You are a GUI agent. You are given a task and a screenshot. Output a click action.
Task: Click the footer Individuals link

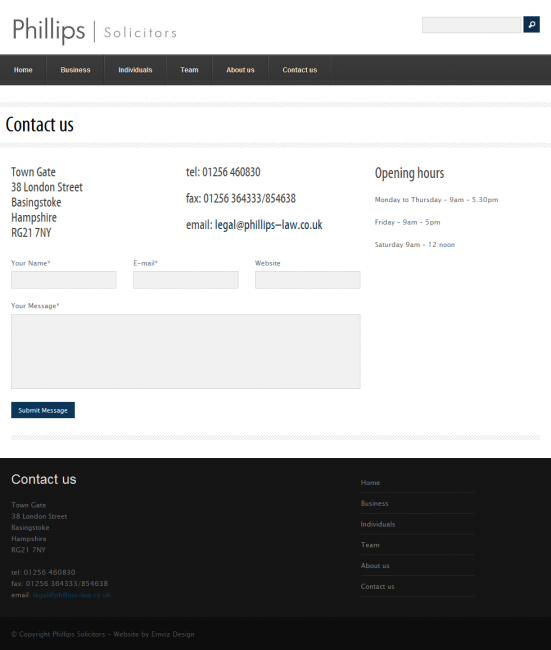click(378, 524)
